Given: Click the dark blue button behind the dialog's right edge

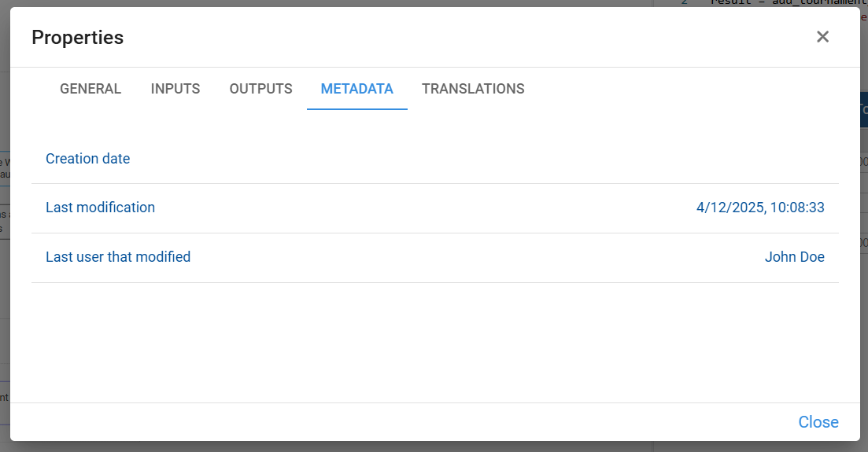Looking at the screenshot, I should (x=863, y=109).
